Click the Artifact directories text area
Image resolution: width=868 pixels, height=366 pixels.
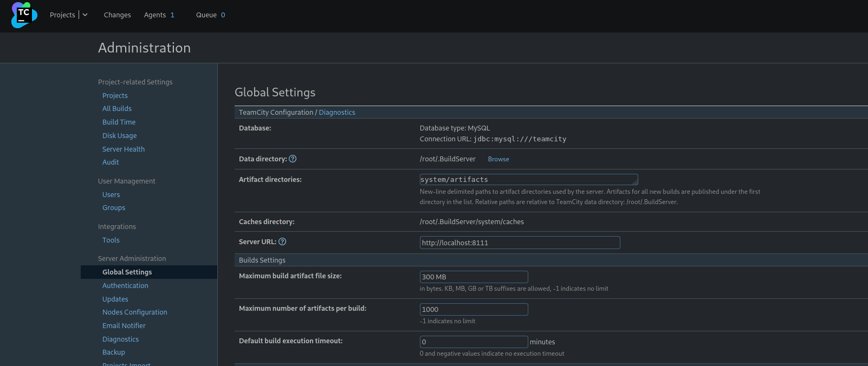coord(529,179)
